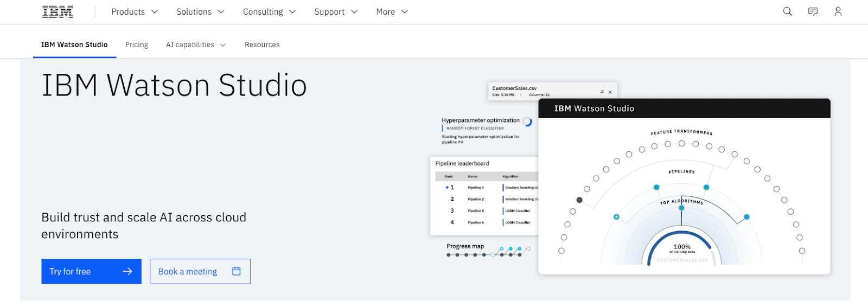Open the search magnifier icon
Screen dimensions: 868x307
pyautogui.click(x=788, y=11)
